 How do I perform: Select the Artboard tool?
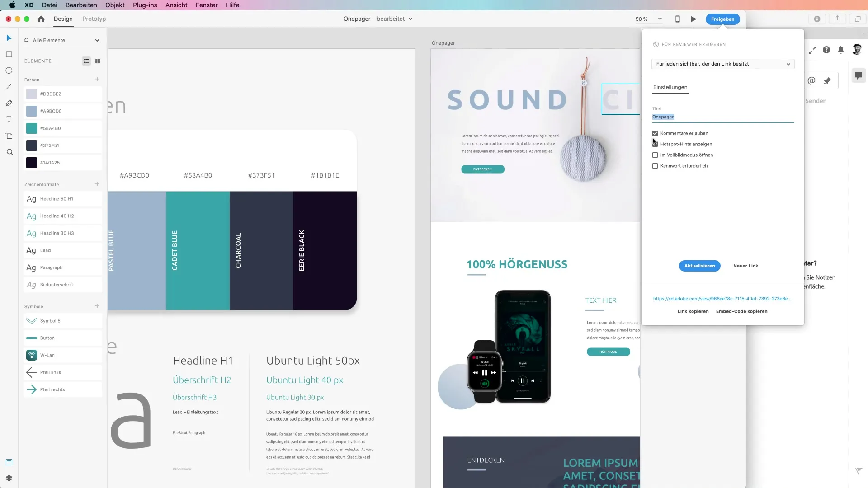click(x=9, y=136)
